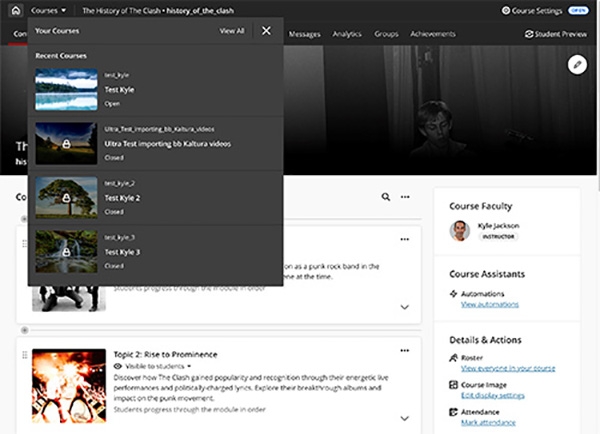Open the Topic 2 concert thumbnail

[x=69, y=386]
